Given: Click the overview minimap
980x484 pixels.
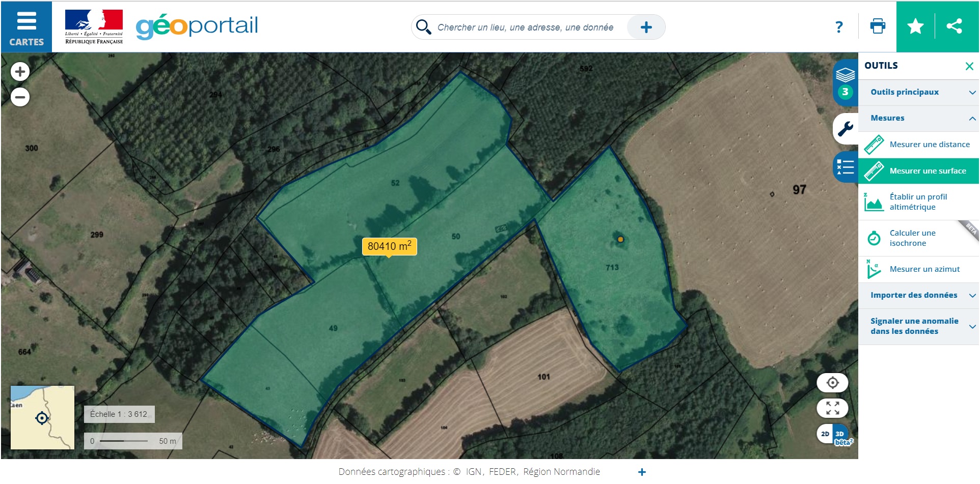Looking at the screenshot, I should point(42,418).
